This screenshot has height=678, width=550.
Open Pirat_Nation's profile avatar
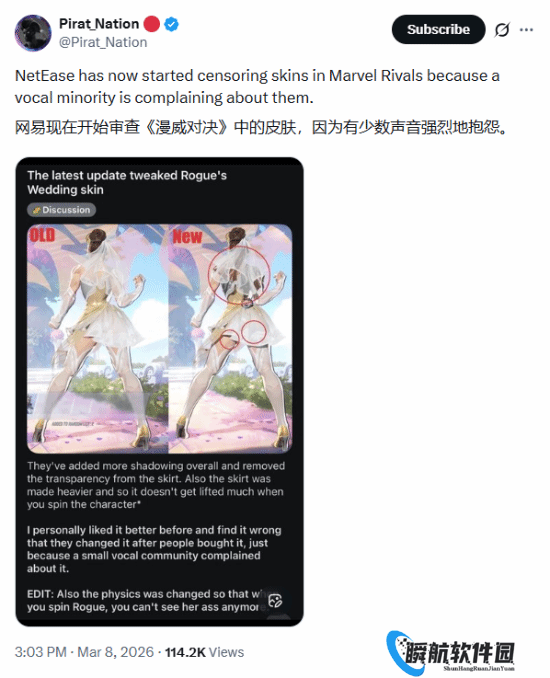(x=33, y=33)
